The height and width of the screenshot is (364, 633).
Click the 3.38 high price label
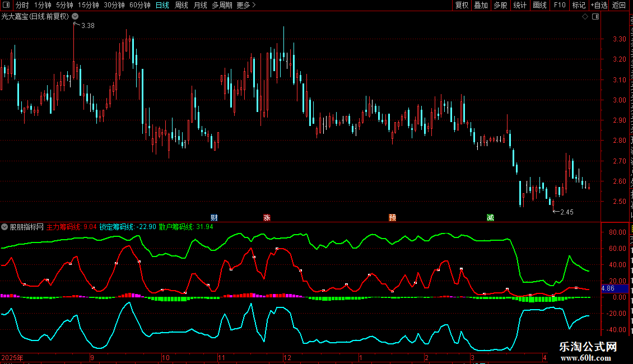point(87,26)
